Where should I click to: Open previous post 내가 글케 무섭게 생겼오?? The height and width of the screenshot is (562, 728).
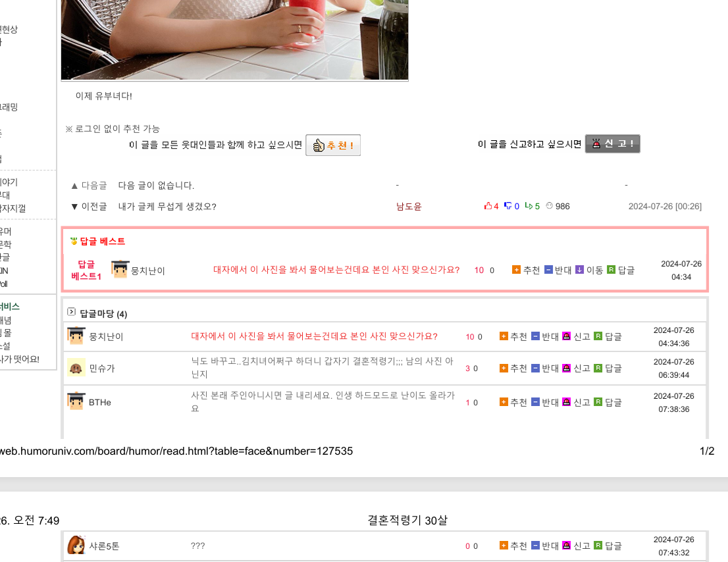tap(167, 207)
